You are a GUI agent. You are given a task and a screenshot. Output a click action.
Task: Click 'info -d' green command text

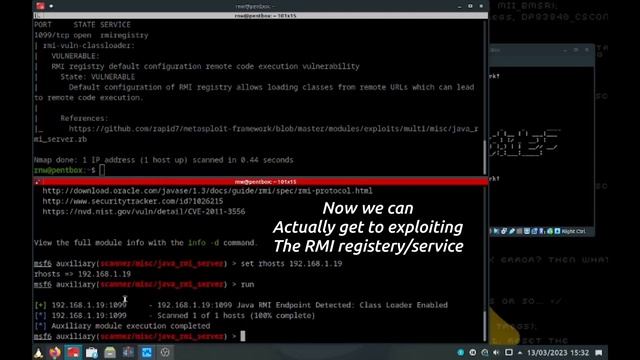coord(203,243)
